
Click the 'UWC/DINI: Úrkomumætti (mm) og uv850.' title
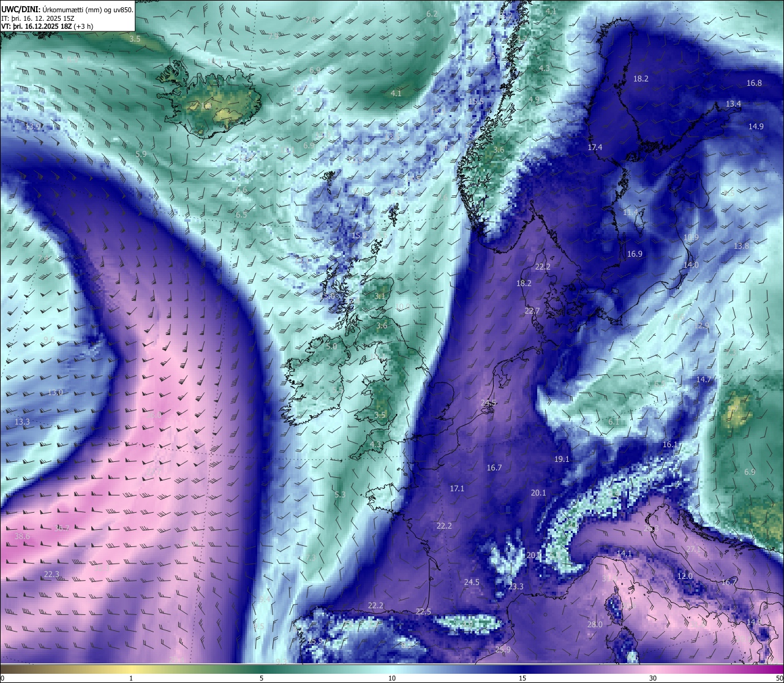pos(67,9)
